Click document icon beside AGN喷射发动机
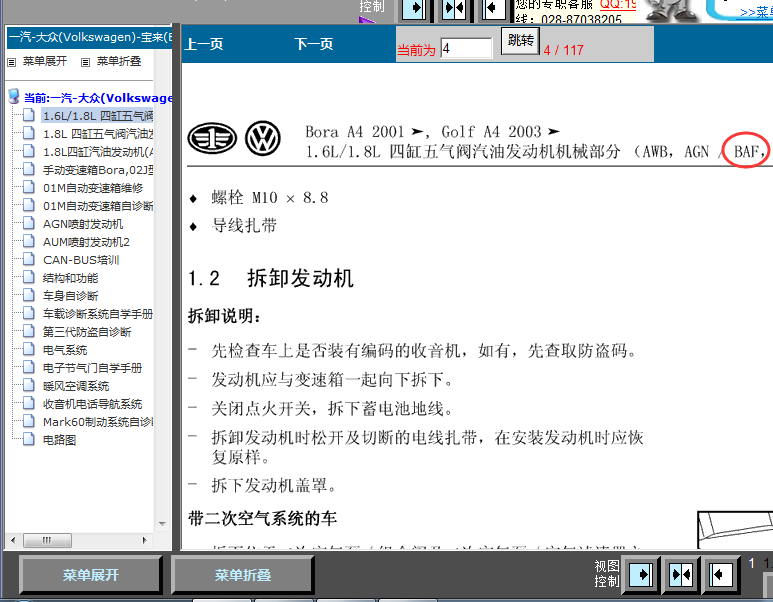773x602 pixels. pyautogui.click(x=29, y=223)
